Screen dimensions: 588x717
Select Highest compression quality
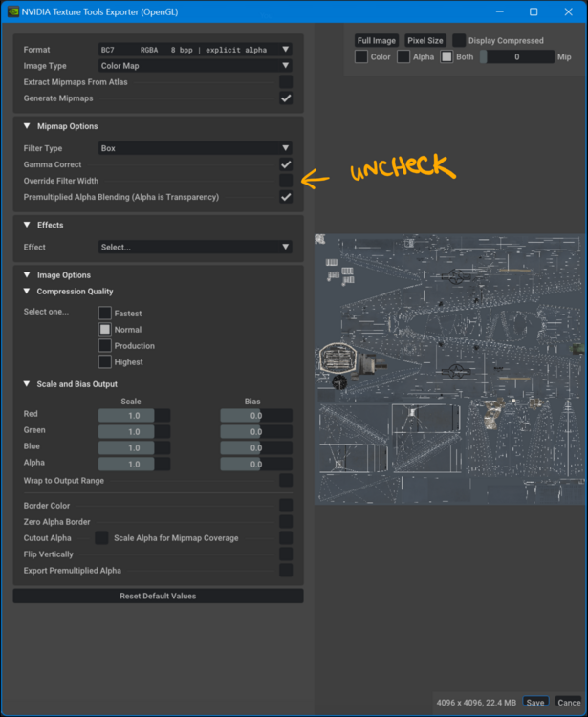click(105, 361)
